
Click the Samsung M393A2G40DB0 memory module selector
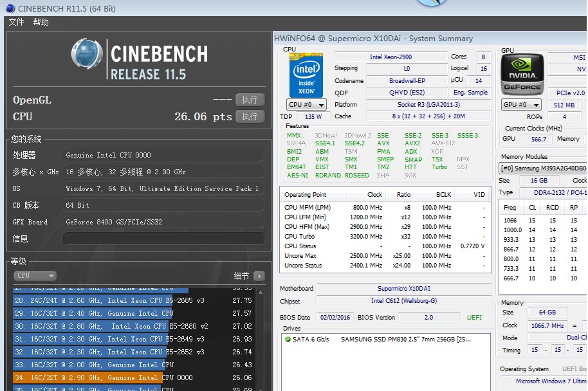pyautogui.click(x=542, y=168)
